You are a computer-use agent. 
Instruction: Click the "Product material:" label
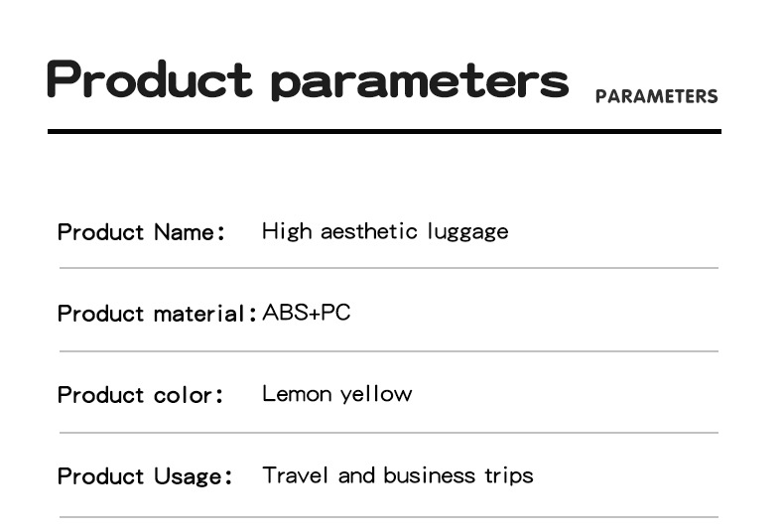click(x=151, y=314)
